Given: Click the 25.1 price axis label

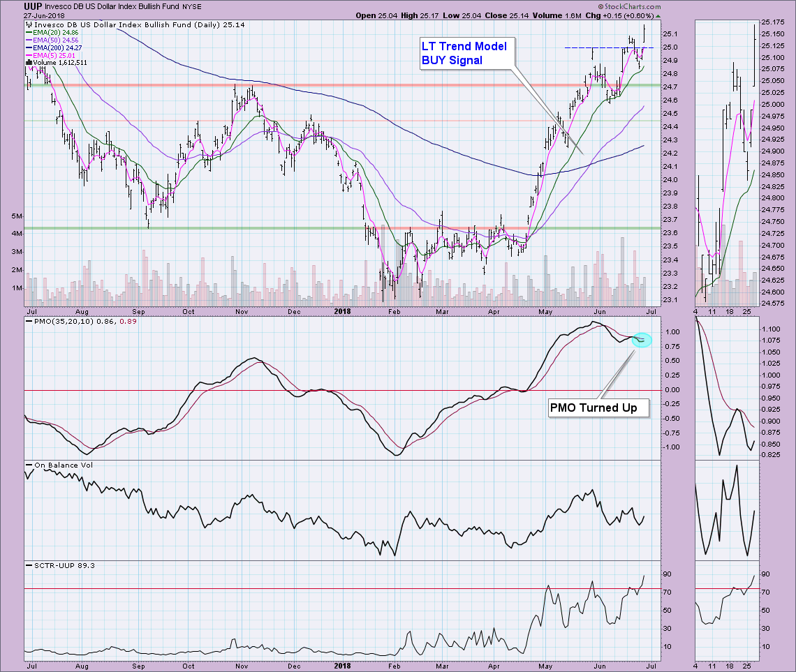Looking at the screenshot, I should click(x=670, y=34).
